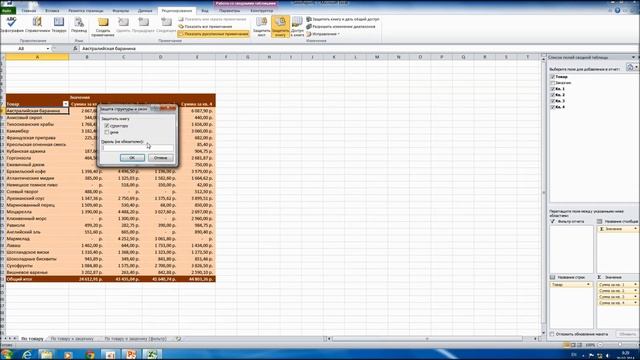Click Разрешить изменение диапазонов
Image resolution: width=640 pixels, height=360 pixels.
tap(341, 27)
